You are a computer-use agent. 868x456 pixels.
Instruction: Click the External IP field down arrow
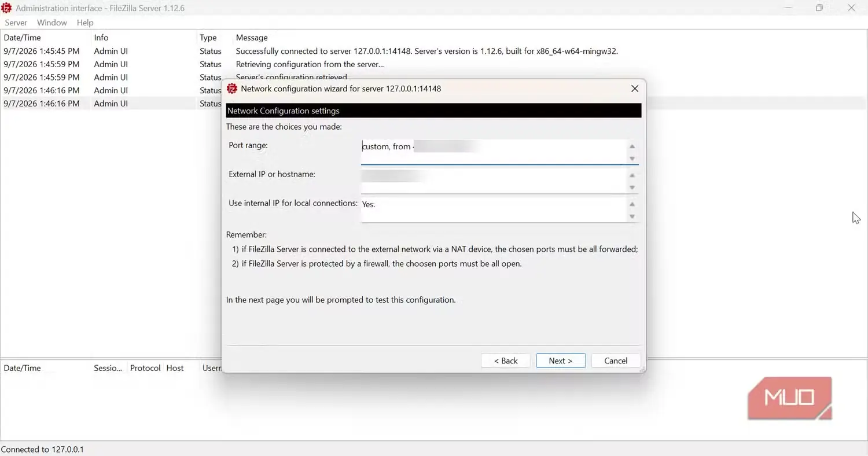click(x=632, y=187)
